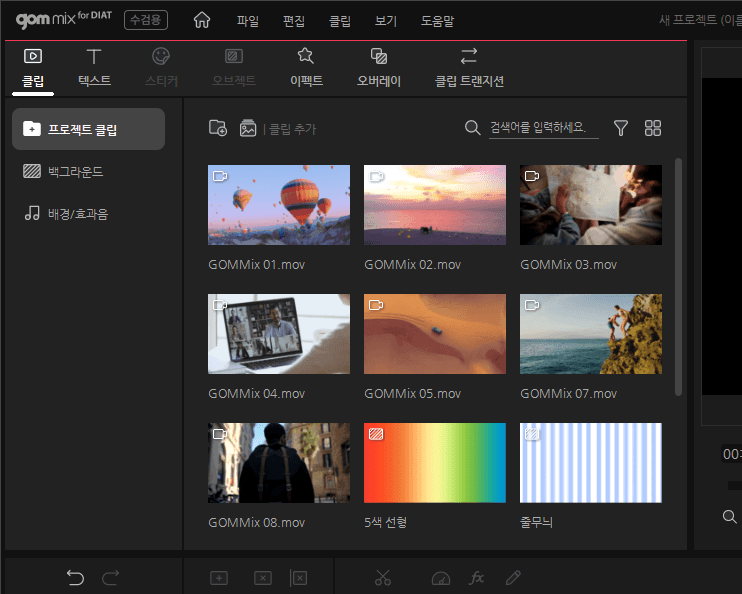Open the 도움말 menu
This screenshot has height=594, width=742.
(437, 20)
